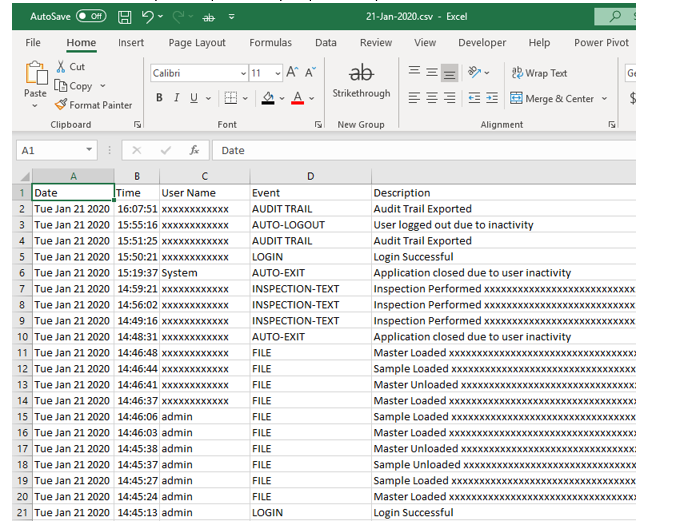This screenshot has width=691, height=530.
Task: Open the Formulas ribbon tab
Action: (270, 43)
